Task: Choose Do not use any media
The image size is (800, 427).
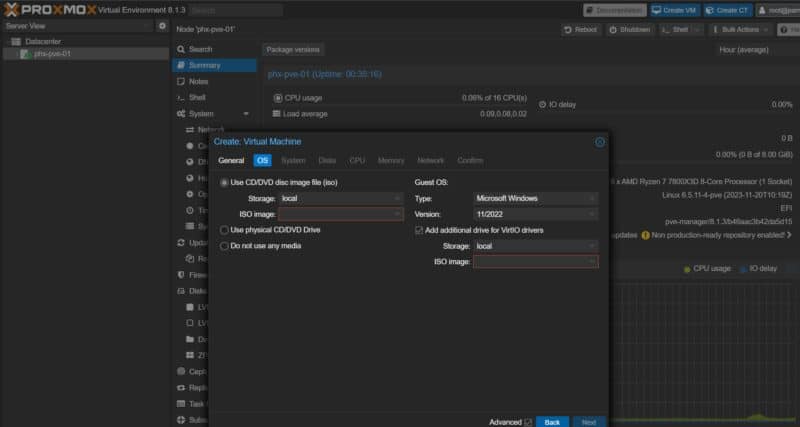Action: tap(224, 245)
